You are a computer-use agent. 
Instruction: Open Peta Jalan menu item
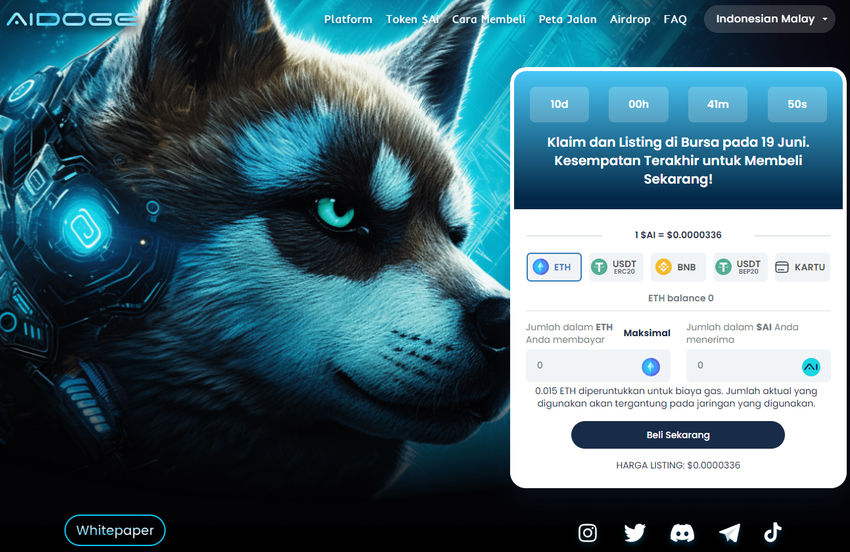[568, 20]
